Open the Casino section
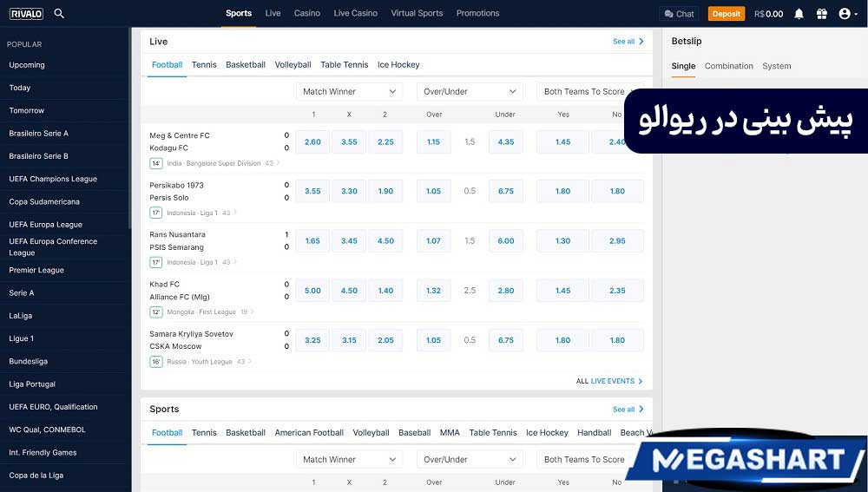 coord(307,13)
